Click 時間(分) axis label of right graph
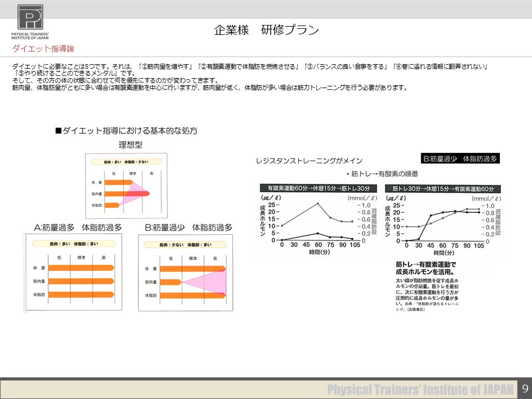 click(x=444, y=253)
